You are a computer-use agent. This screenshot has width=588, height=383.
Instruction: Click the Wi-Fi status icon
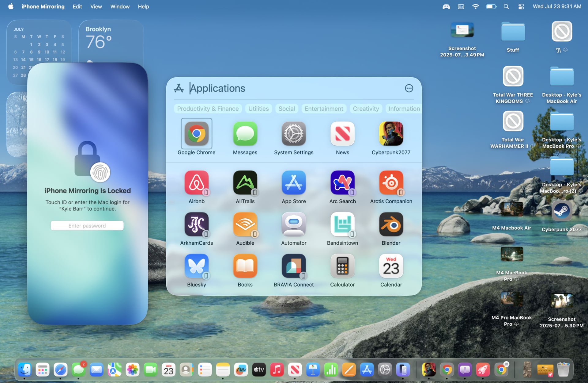pos(475,6)
